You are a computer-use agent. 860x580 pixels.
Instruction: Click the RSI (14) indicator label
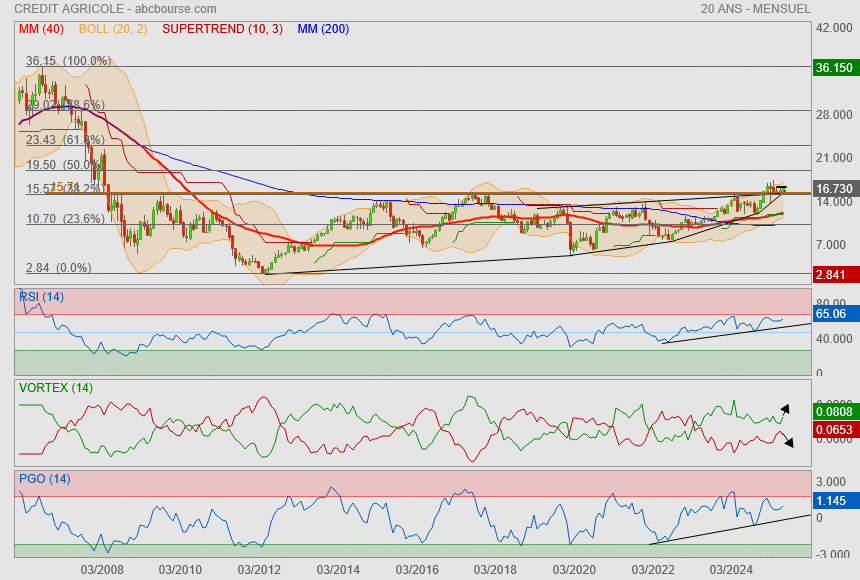click(41, 297)
